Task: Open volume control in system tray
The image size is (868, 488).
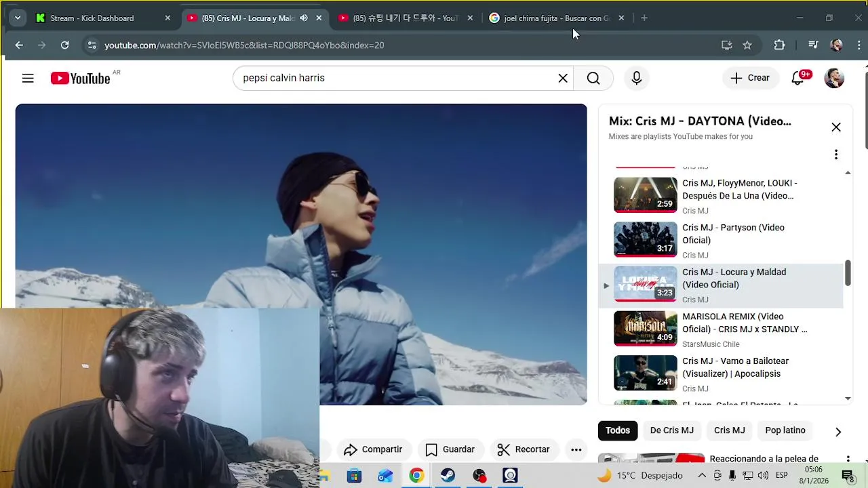Action: 764,476
